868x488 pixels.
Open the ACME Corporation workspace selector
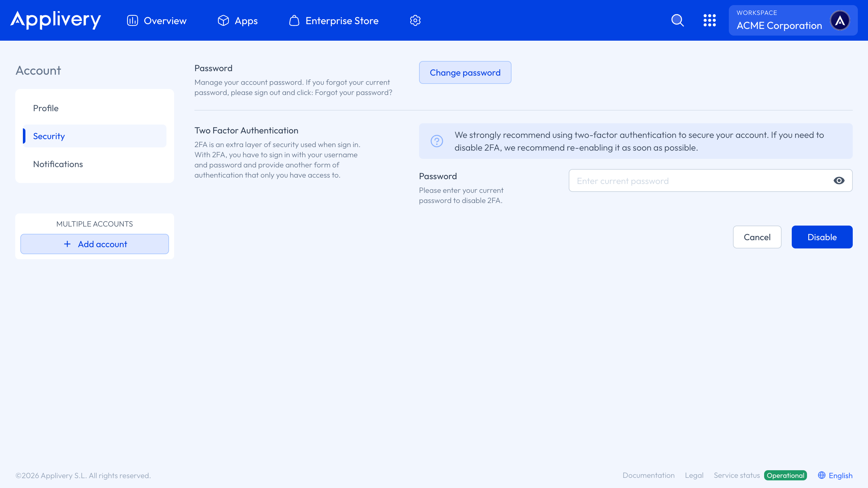779,25
